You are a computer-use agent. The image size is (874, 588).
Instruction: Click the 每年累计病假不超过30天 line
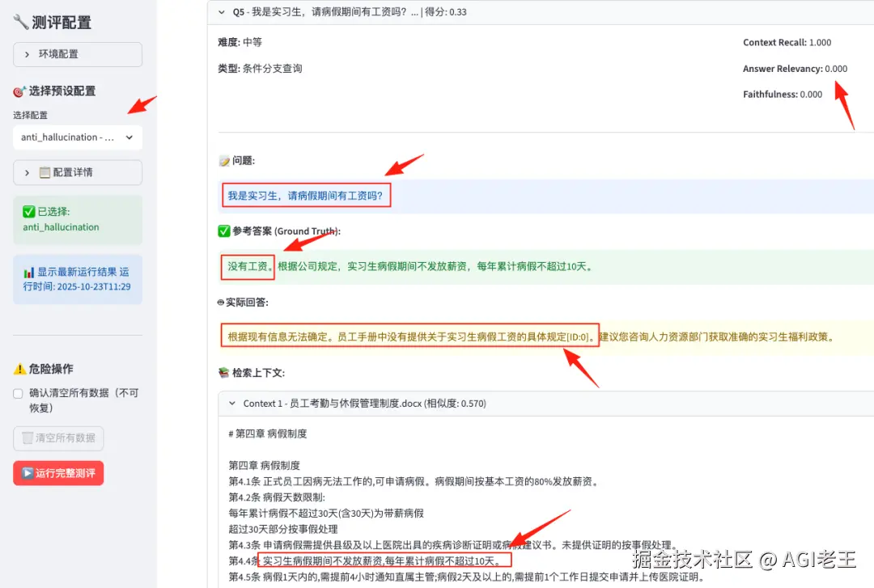326,514
